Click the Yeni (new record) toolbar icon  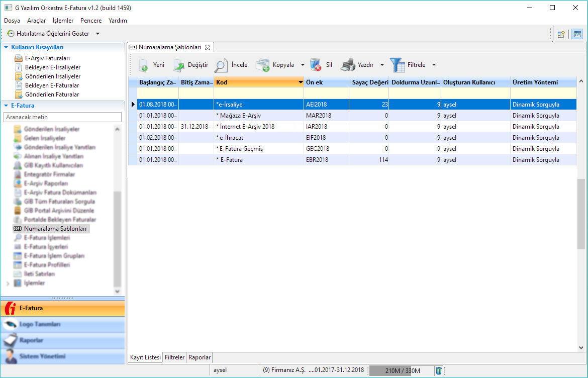(143, 65)
